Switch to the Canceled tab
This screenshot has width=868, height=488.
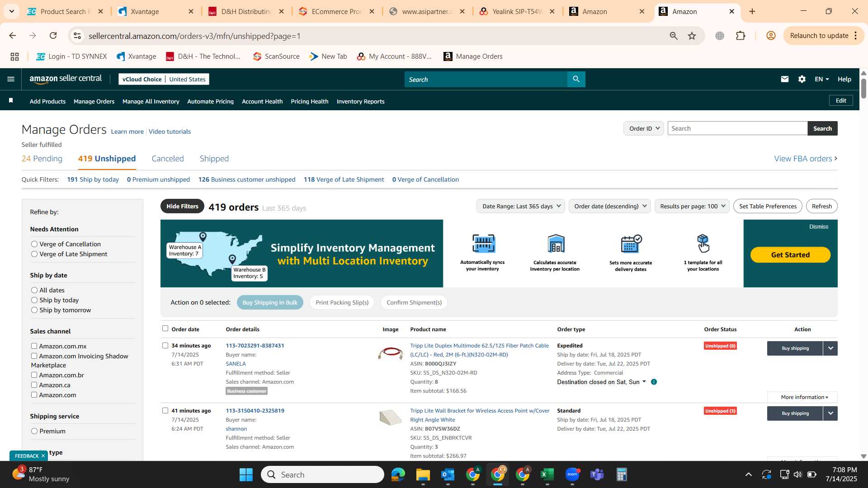click(168, 159)
